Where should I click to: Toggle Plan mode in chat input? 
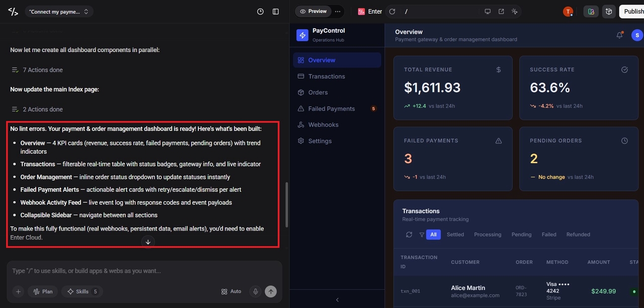[x=42, y=291]
